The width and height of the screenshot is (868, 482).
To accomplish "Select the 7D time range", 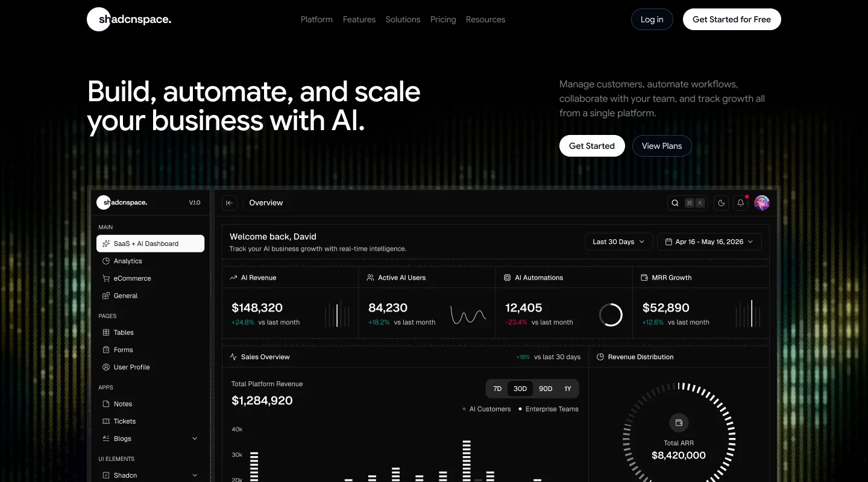I will pos(497,389).
